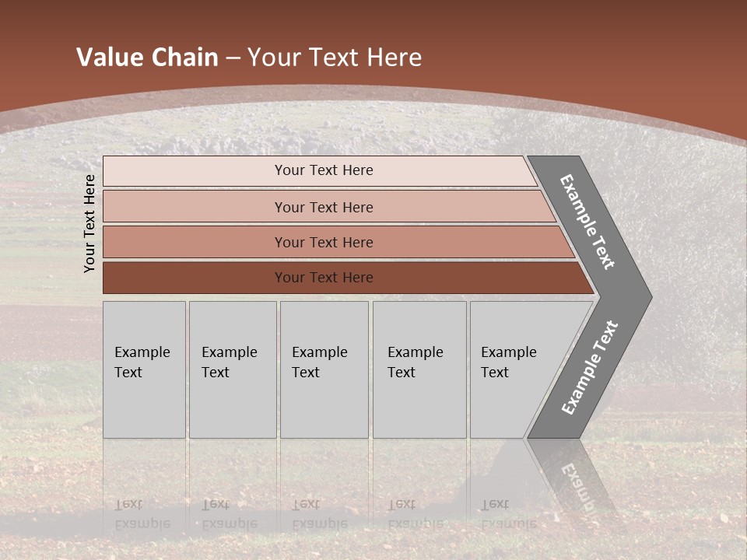Select the upper arm of the gray chevron
This screenshot has width=747, height=560.
(x=589, y=221)
